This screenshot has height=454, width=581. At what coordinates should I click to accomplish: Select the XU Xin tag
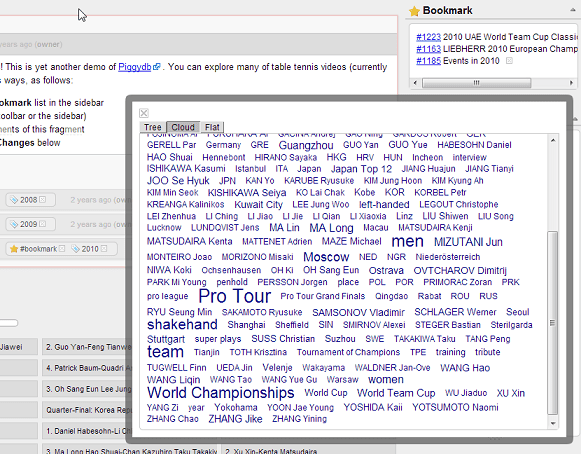(x=511, y=393)
